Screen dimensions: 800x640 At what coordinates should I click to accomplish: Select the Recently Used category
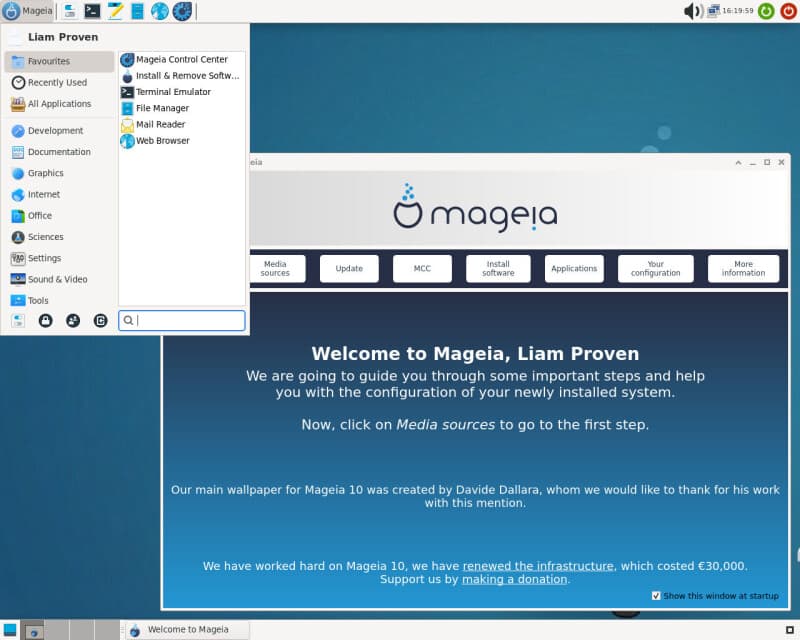(x=59, y=83)
